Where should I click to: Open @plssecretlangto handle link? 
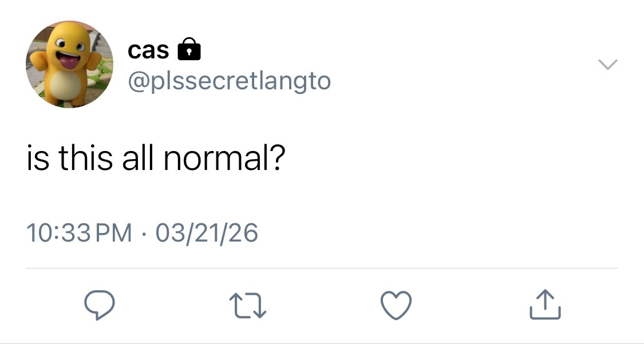(x=229, y=81)
